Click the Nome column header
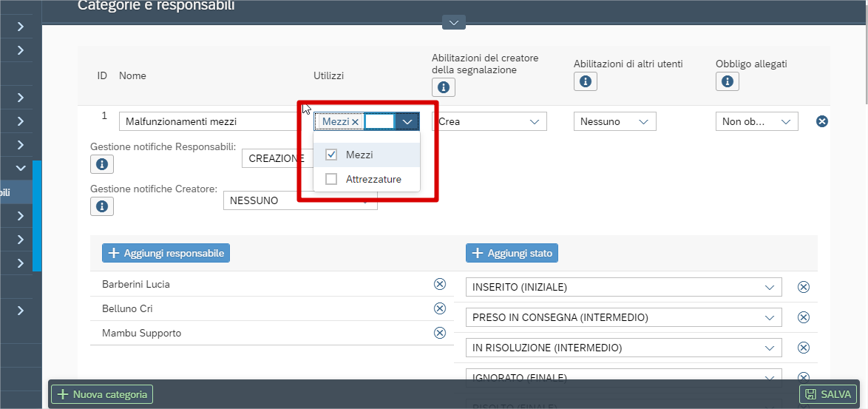868x409 pixels. pos(132,76)
